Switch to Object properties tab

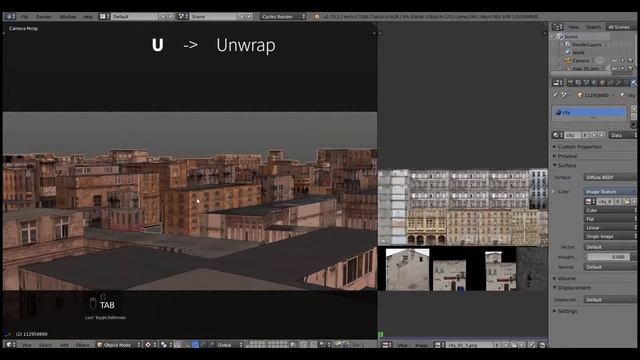click(x=602, y=83)
